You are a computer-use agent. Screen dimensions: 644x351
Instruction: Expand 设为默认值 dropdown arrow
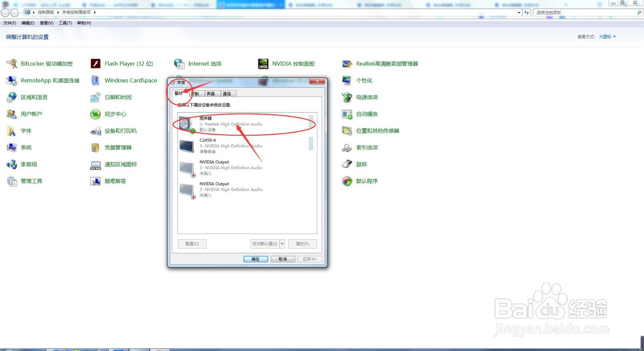[x=282, y=244]
